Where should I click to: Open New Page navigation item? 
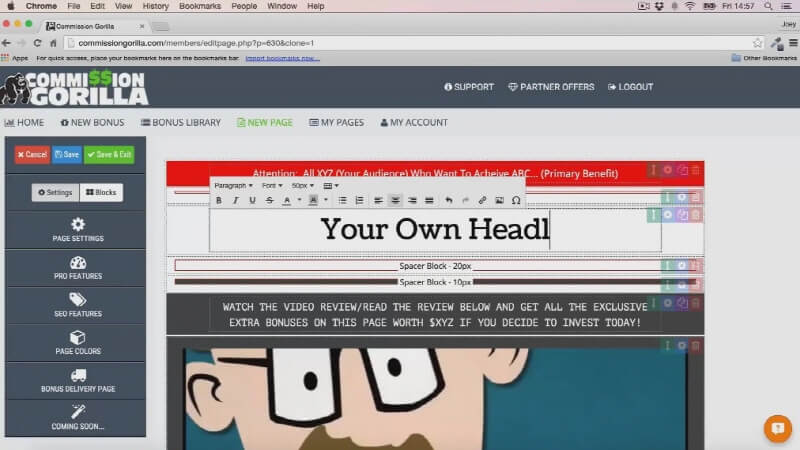265,122
